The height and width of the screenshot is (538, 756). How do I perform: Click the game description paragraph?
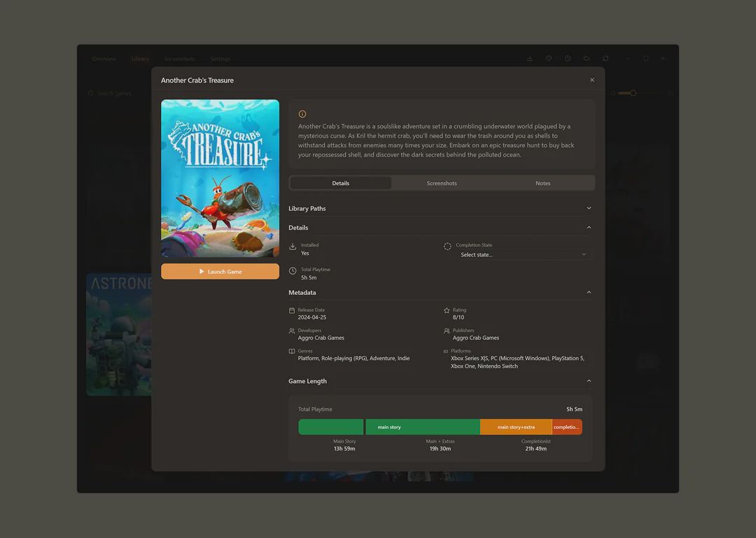436,140
